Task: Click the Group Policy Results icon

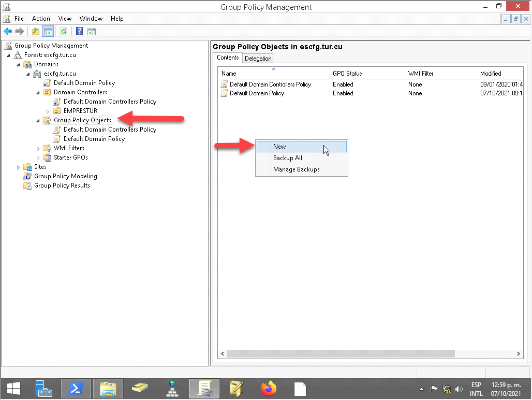Action: (27, 185)
